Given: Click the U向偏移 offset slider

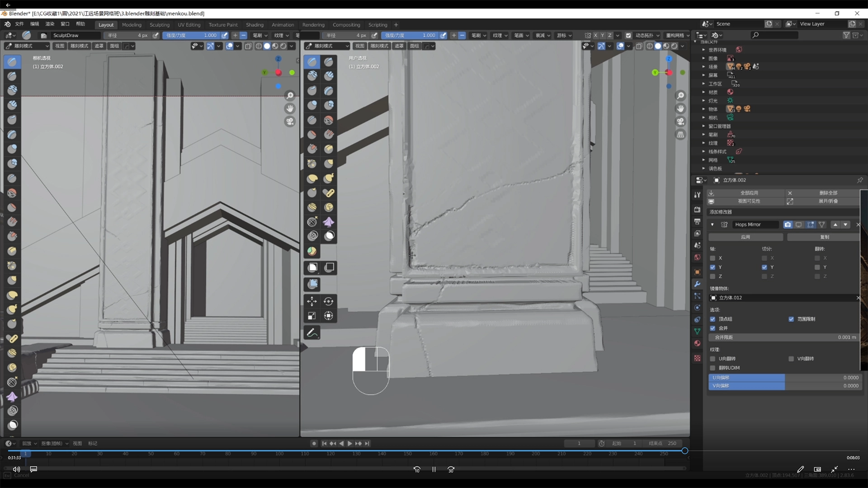Looking at the screenshot, I should pos(784,378).
